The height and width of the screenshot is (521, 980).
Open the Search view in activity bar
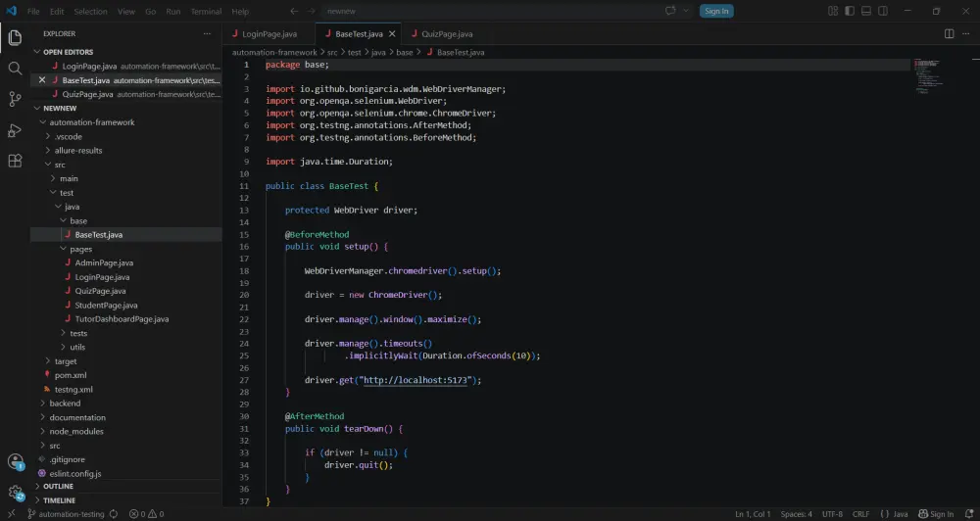click(15, 69)
